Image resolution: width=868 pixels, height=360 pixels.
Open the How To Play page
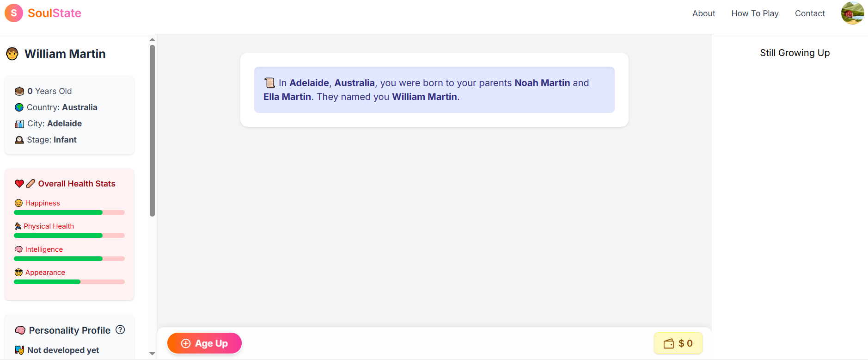pos(755,13)
